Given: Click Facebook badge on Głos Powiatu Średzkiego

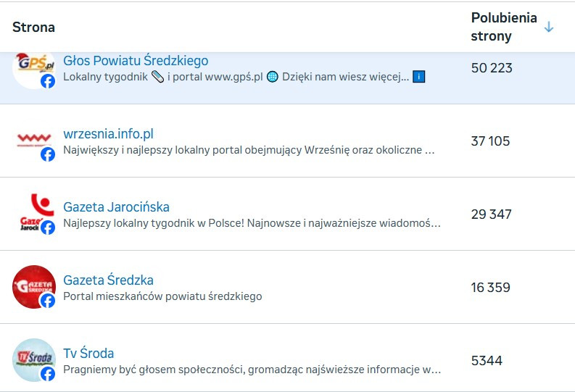Looking at the screenshot, I should point(48,81).
